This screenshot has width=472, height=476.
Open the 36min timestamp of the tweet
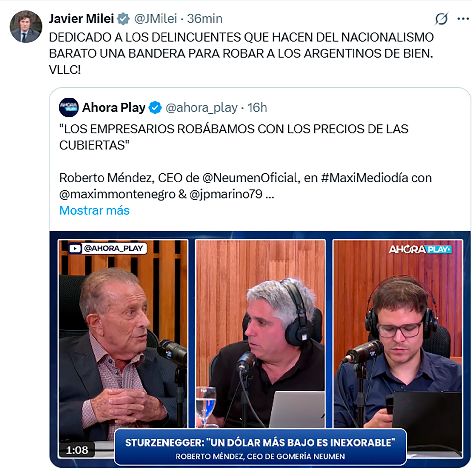(x=205, y=19)
